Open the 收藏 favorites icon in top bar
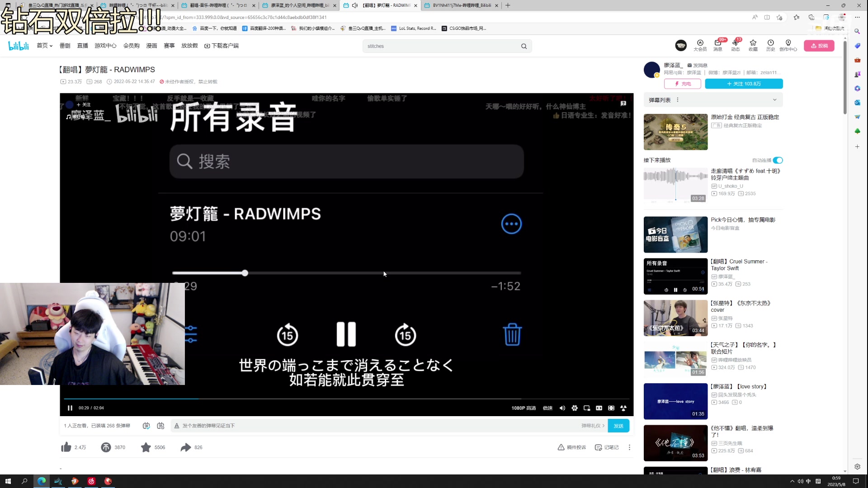868x488 pixels. tap(753, 45)
